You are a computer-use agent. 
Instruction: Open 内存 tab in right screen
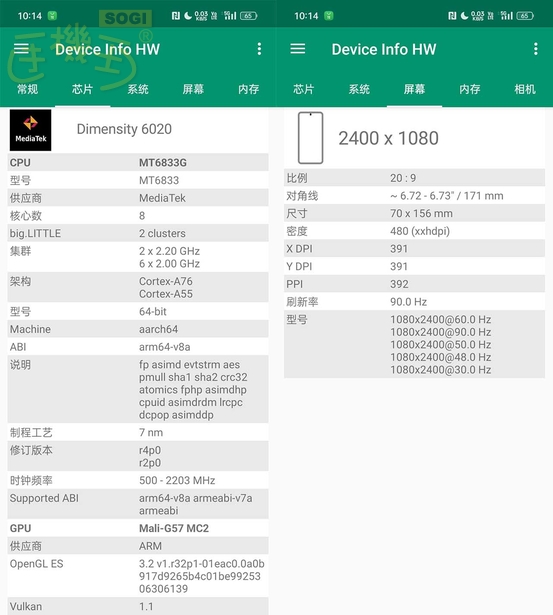pos(470,89)
